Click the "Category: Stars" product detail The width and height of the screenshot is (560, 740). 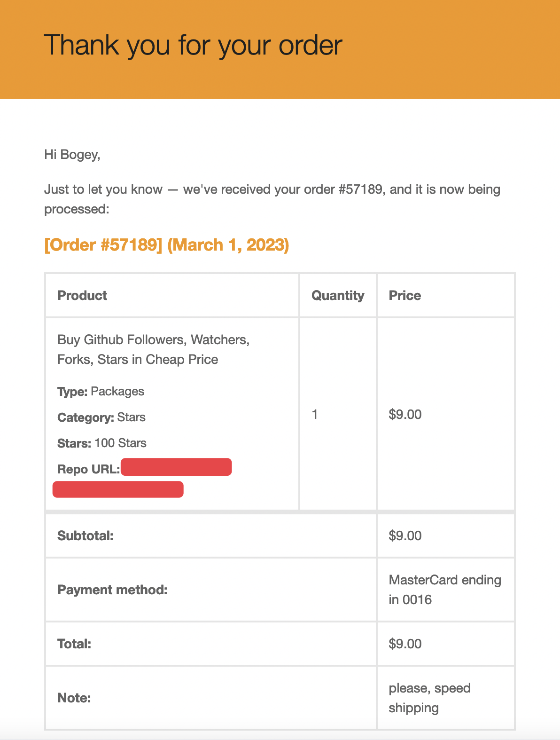pos(101,417)
